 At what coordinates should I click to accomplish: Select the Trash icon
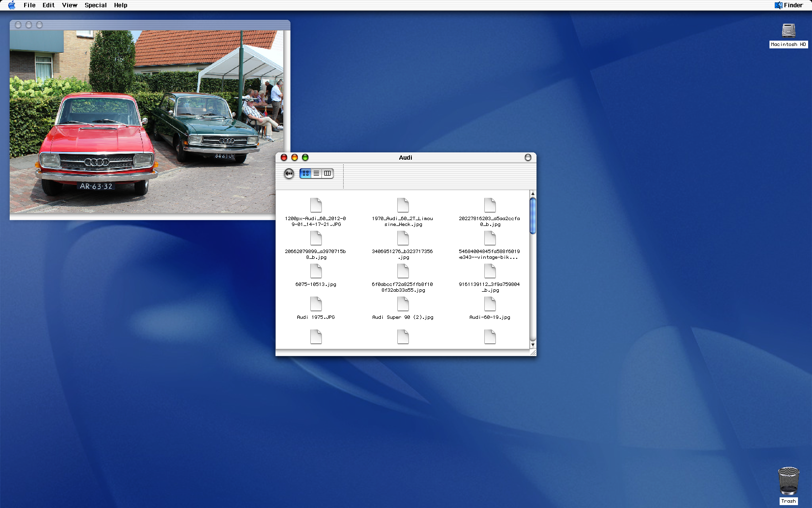[788, 481]
